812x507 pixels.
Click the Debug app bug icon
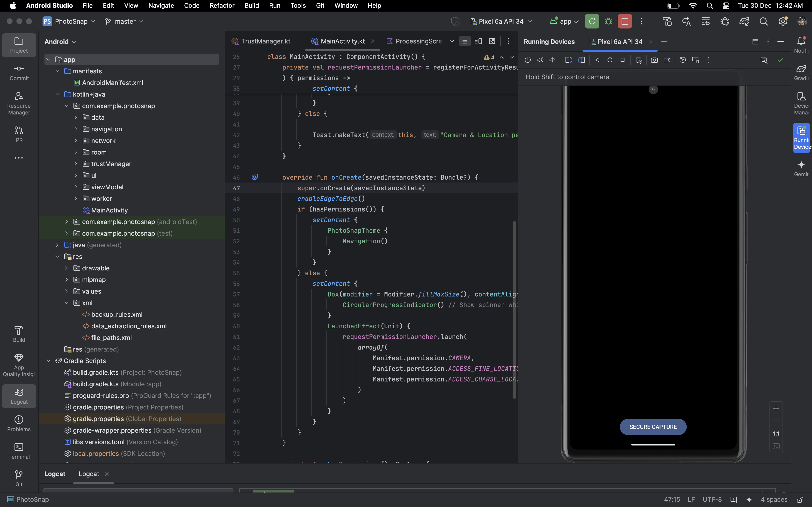point(608,21)
